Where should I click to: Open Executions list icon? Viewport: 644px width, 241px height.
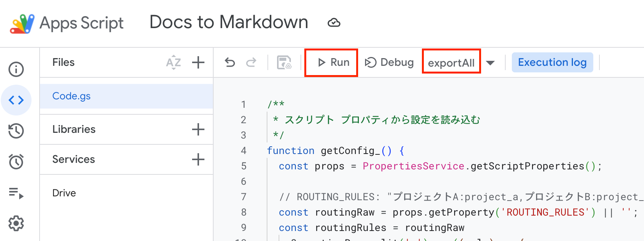[x=16, y=193]
